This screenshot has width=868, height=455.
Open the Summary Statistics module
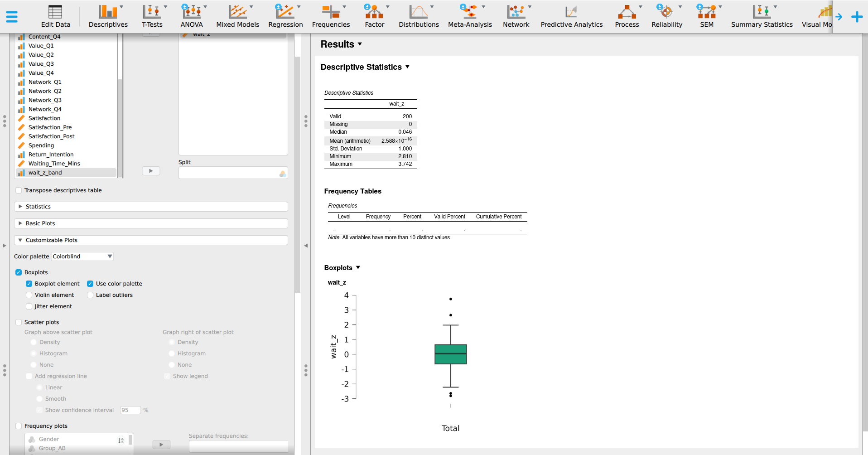coord(762,16)
